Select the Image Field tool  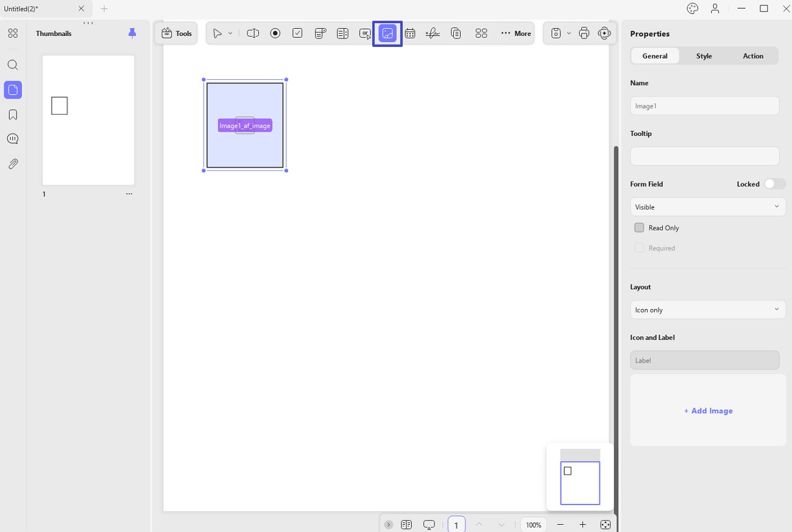pyautogui.click(x=387, y=34)
